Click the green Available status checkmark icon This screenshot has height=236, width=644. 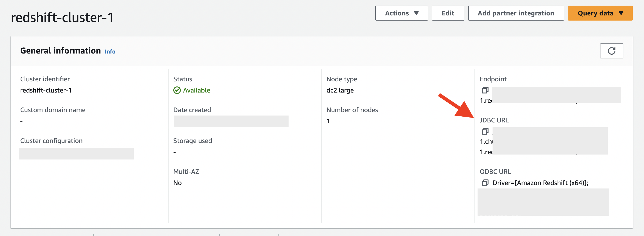point(177,90)
